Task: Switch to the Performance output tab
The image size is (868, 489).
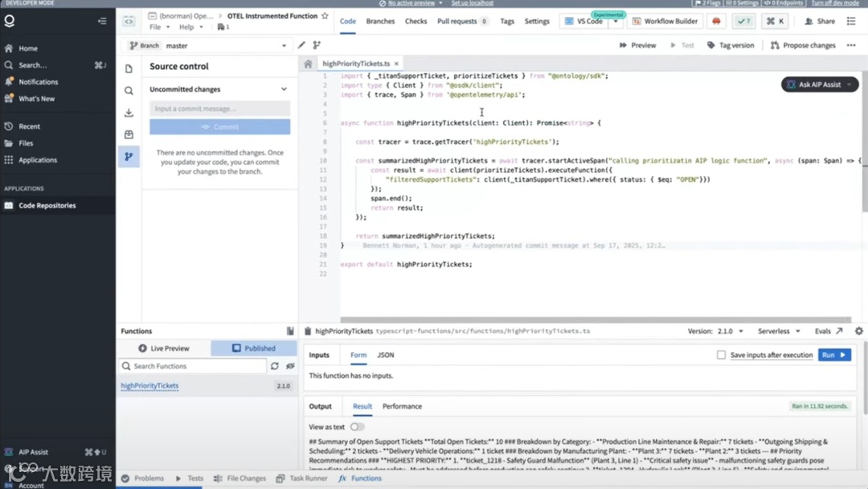Action: pyautogui.click(x=402, y=406)
